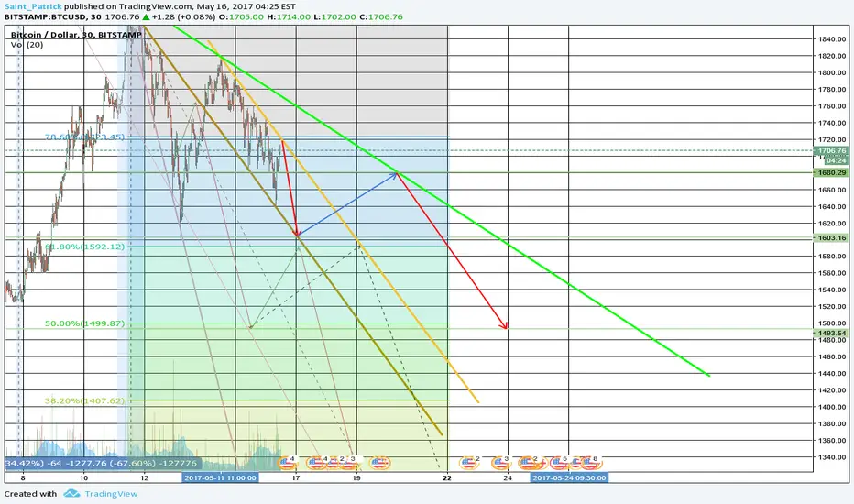Click the 78.60% Fibonacci level label
Viewport: 854px width, 504px height.
84,137
